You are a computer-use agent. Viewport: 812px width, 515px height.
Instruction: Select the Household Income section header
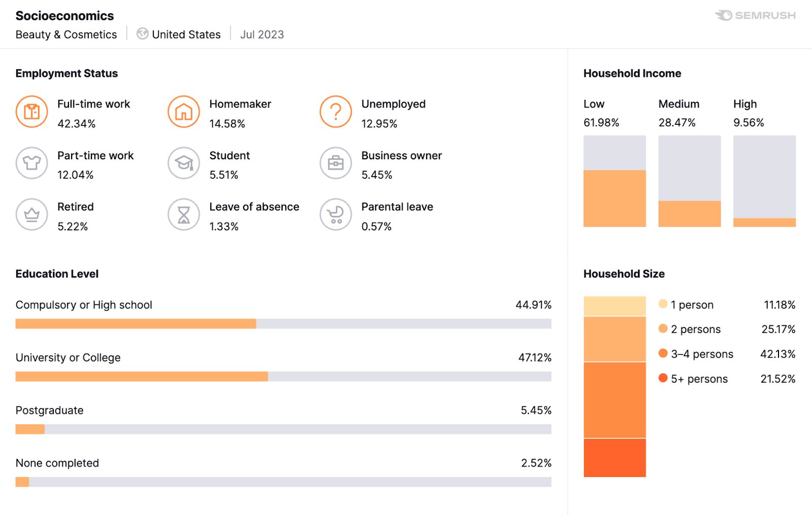click(x=632, y=73)
